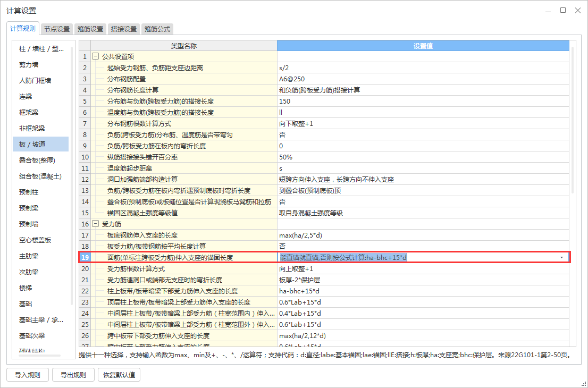The width and height of the screenshot is (588, 388).
Task: Click value max(ha/2,5*d) in row 17
Action: [x=423, y=235]
